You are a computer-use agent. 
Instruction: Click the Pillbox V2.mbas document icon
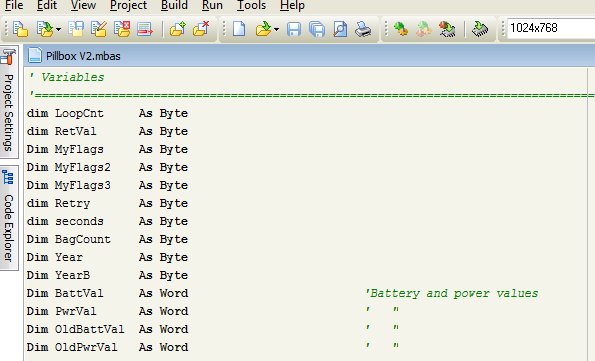pyautogui.click(x=35, y=55)
